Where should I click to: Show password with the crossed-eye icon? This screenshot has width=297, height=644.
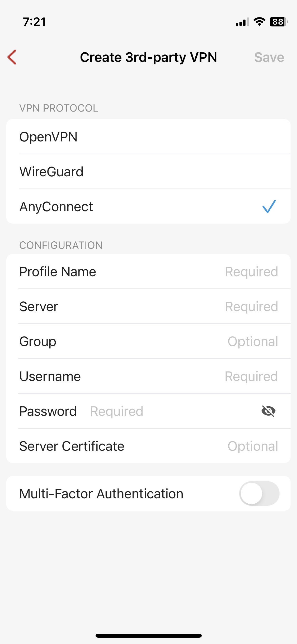268,411
